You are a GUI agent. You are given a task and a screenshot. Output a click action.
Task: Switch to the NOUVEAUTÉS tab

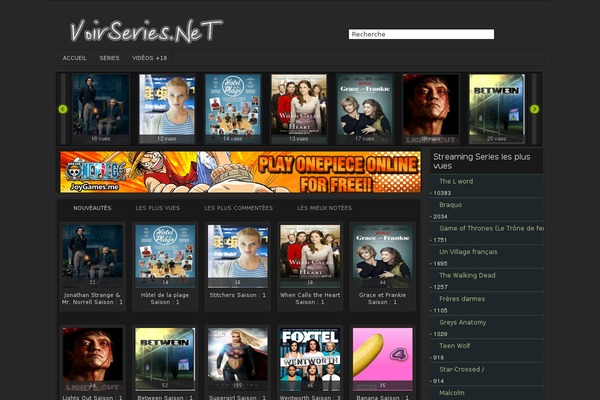tap(92, 208)
